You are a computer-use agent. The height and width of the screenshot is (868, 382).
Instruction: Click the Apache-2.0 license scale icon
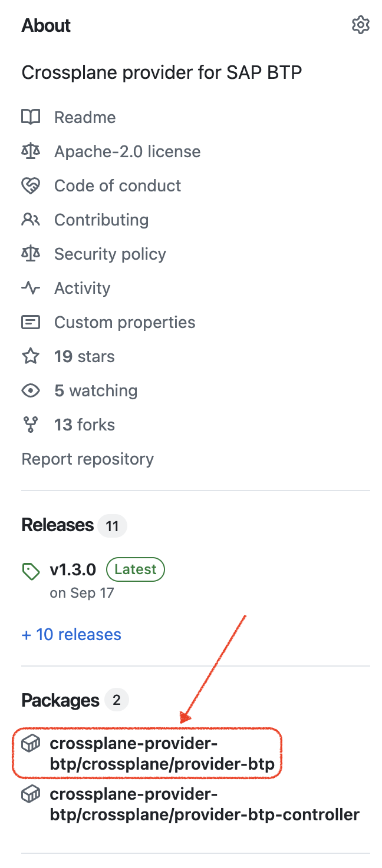[x=31, y=151]
